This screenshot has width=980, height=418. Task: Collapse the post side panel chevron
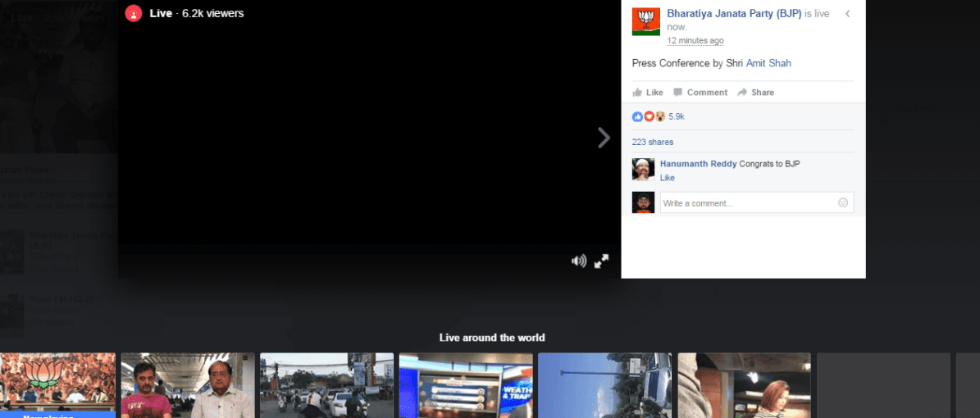tap(847, 14)
